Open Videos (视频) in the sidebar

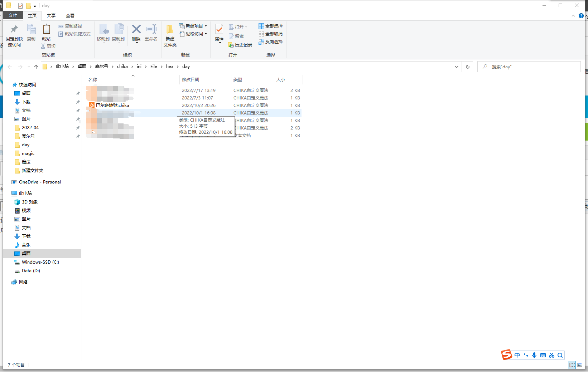[x=26, y=211]
